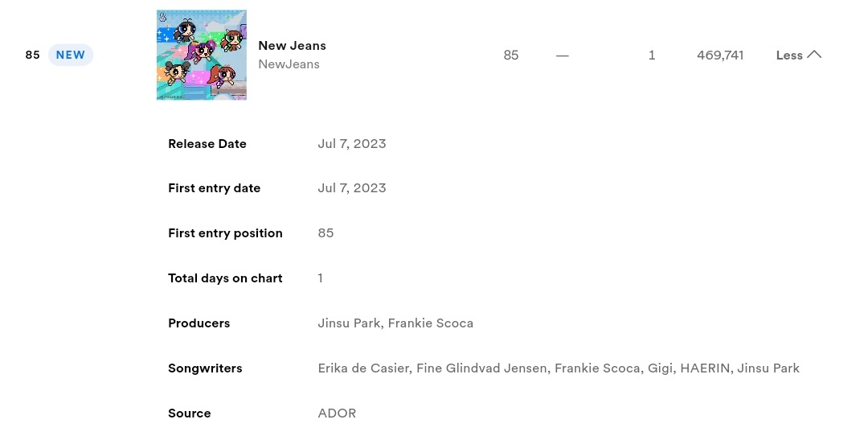Click the New Jeans song title
This screenshot has height=436, width=868.
(x=292, y=45)
